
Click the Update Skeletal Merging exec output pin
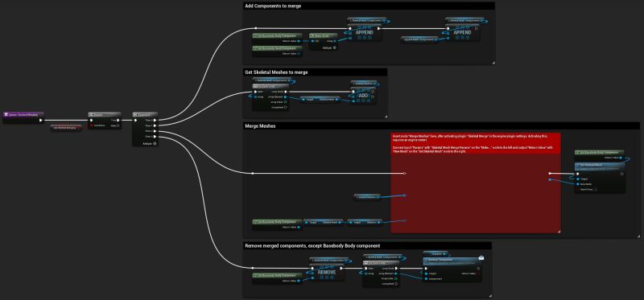(40, 121)
